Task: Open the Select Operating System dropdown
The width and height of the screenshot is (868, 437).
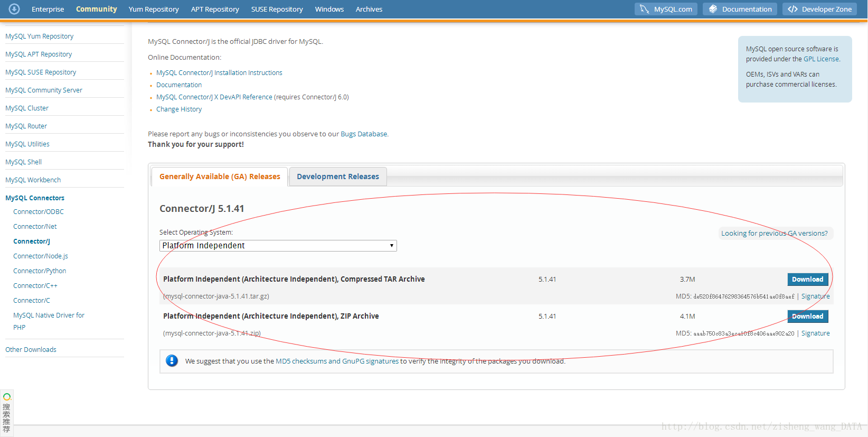Action: [x=278, y=246]
